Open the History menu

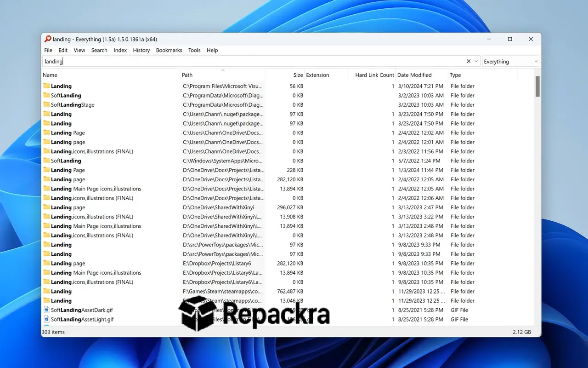tap(141, 50)
